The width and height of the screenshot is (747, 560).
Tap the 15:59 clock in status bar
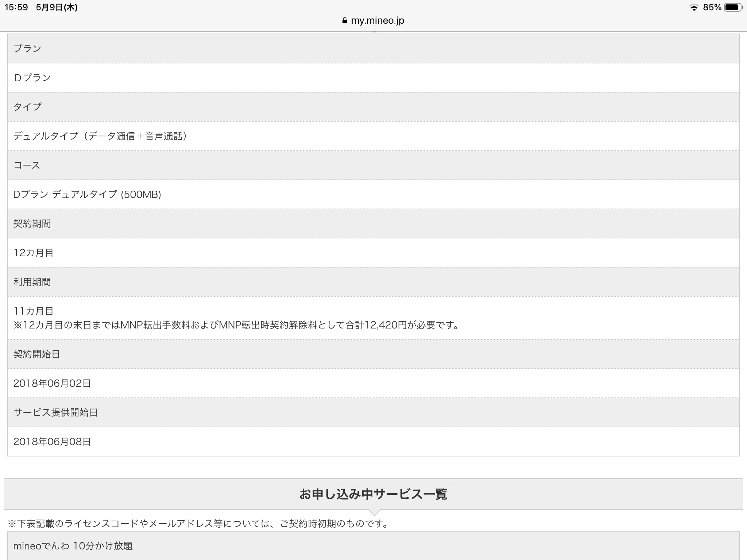[16, 8]
